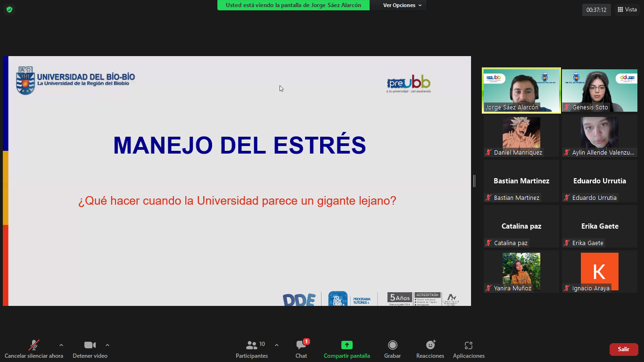Toggle microphone with Cancelar silenciar ahora
The height and width of the screenshot is (362, 644).
tap(34, 349)
